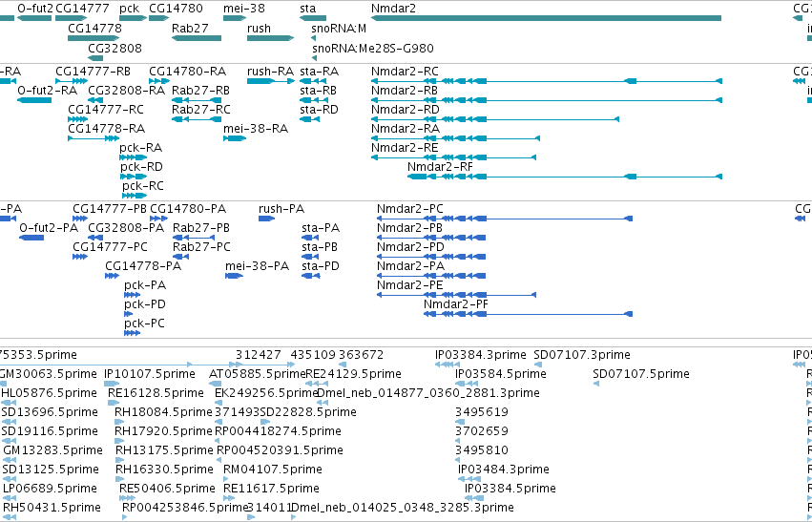
Task: Select the Rab27-PB protein label
Action: 201,228
